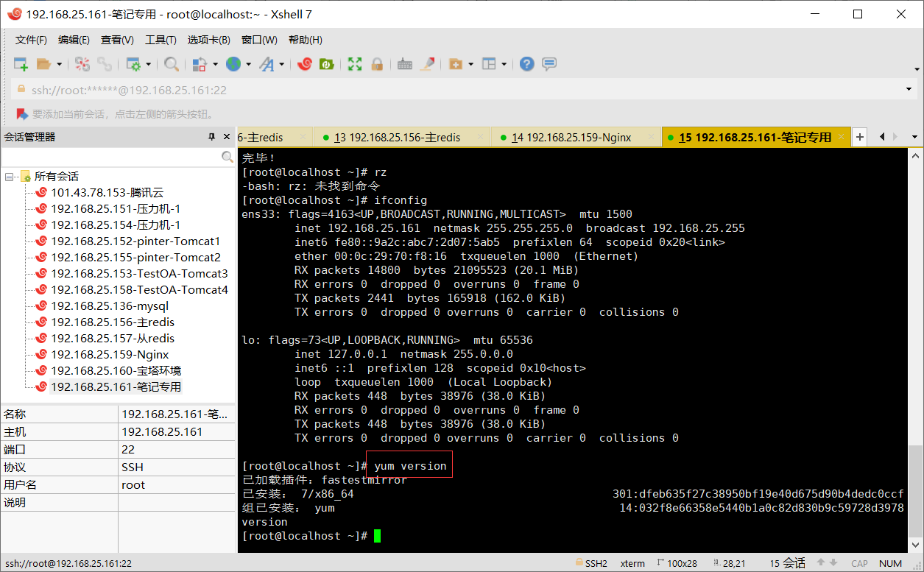Click the ssh address bar field

[x=464, y=90]
